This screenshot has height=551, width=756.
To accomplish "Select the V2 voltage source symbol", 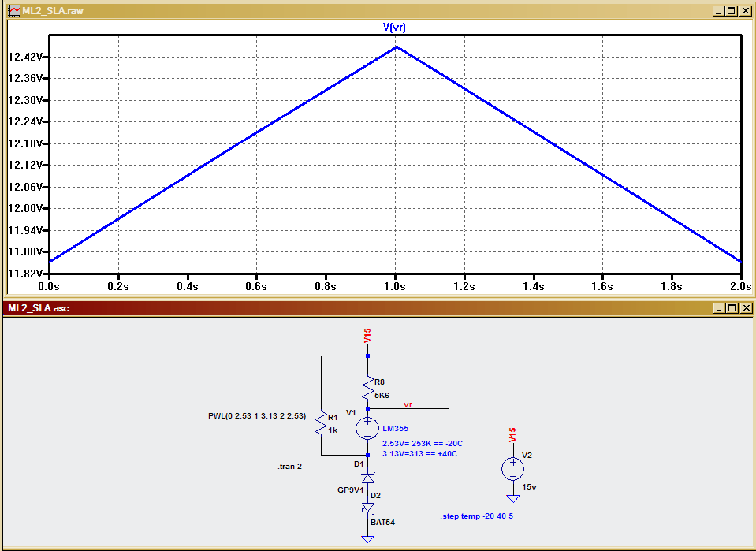I will point(513,469).
